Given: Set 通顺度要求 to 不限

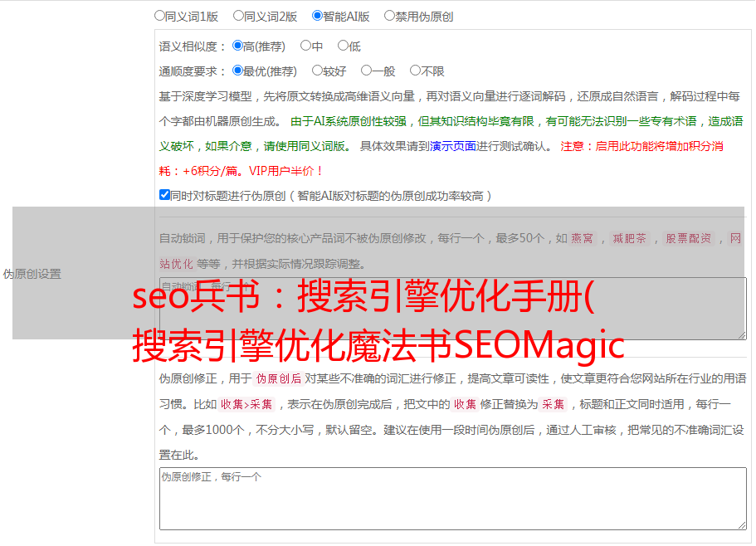Looking at the screenshot, I should (x=415, y=71).
